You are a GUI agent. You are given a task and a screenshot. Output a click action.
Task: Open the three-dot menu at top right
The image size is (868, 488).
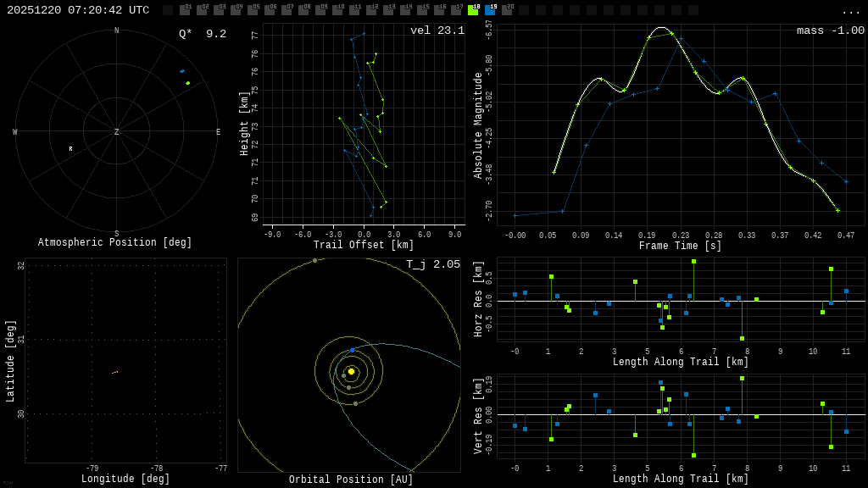[x=850, y=11]
